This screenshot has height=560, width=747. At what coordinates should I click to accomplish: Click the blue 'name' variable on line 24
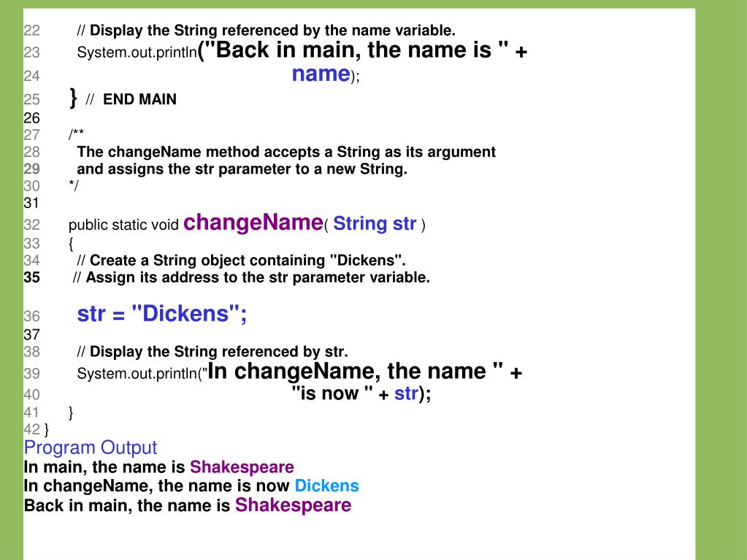(x=321, y=74)
